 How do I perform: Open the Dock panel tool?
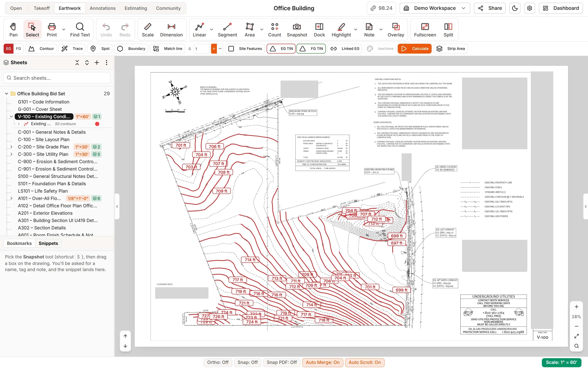tap(319, 30)
